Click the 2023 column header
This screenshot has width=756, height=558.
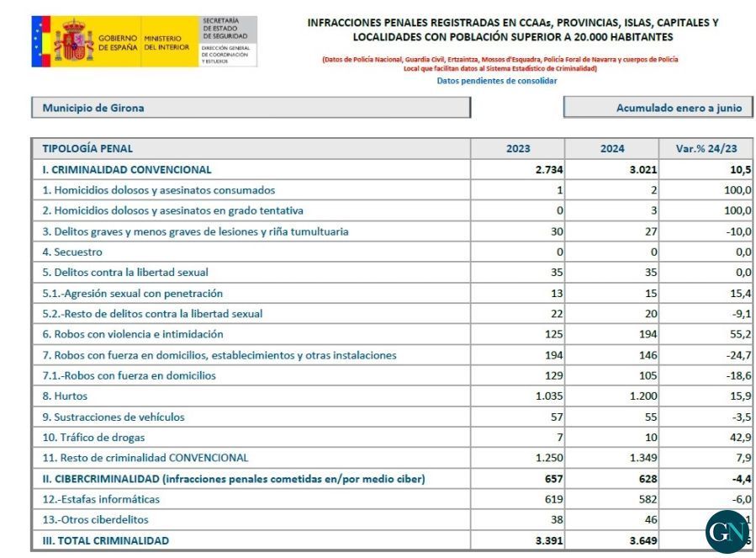[x=517, y=149]
